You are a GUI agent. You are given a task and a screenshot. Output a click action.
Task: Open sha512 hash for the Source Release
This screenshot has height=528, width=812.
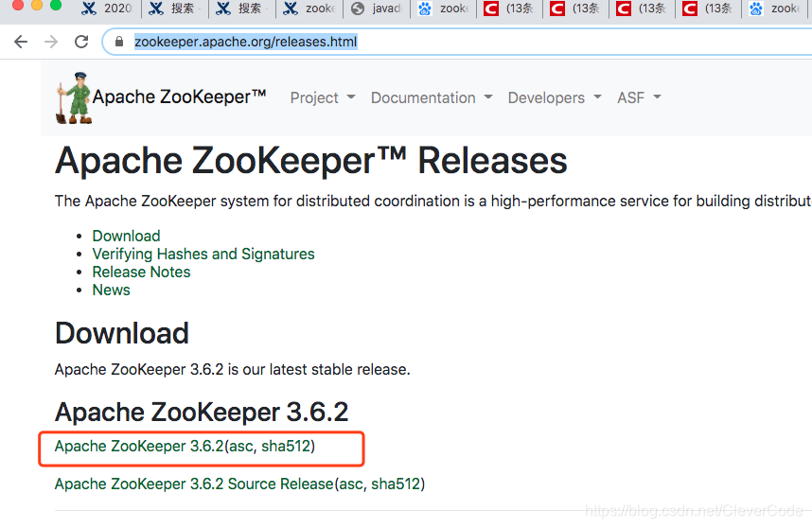pyautogui.click(x=397, y=484)
